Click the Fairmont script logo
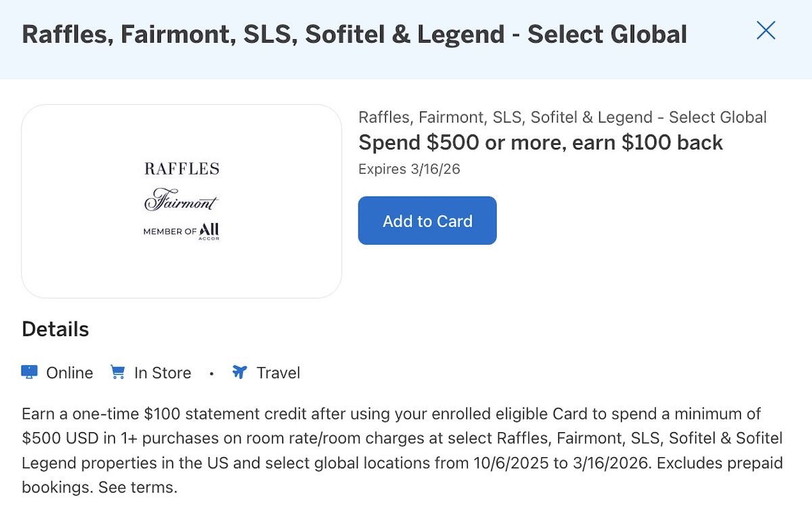812x512 pixels. click(181, 201)
